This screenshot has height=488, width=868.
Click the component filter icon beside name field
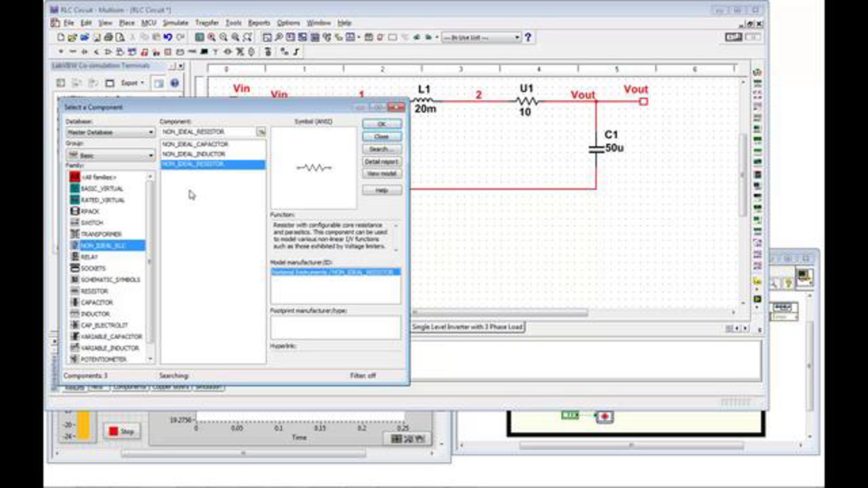(x=261, y=132)
